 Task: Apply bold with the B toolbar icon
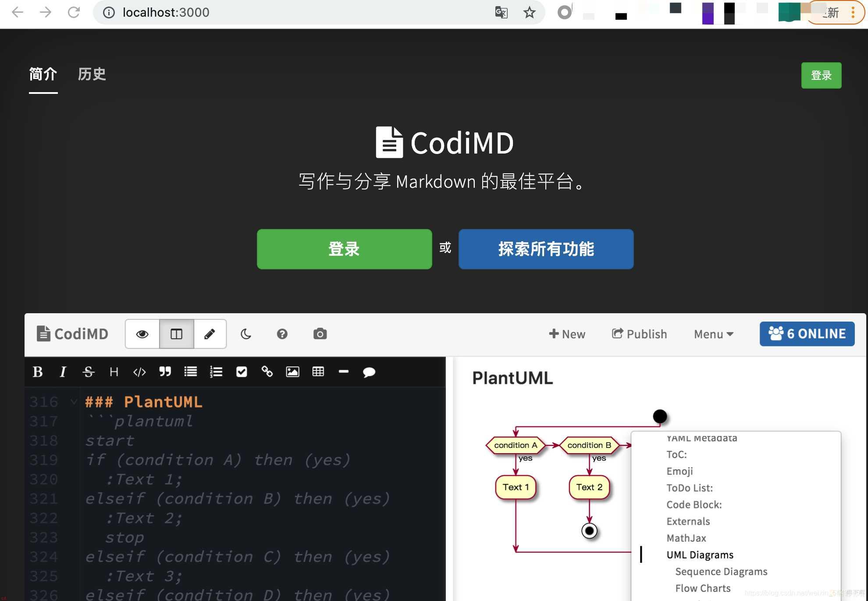click(x=38, y=372)
